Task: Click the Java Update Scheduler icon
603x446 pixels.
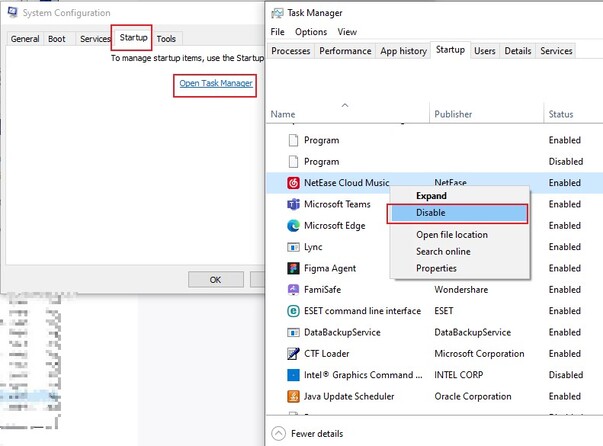Action: pyautogui.click(x=293, y=396)
